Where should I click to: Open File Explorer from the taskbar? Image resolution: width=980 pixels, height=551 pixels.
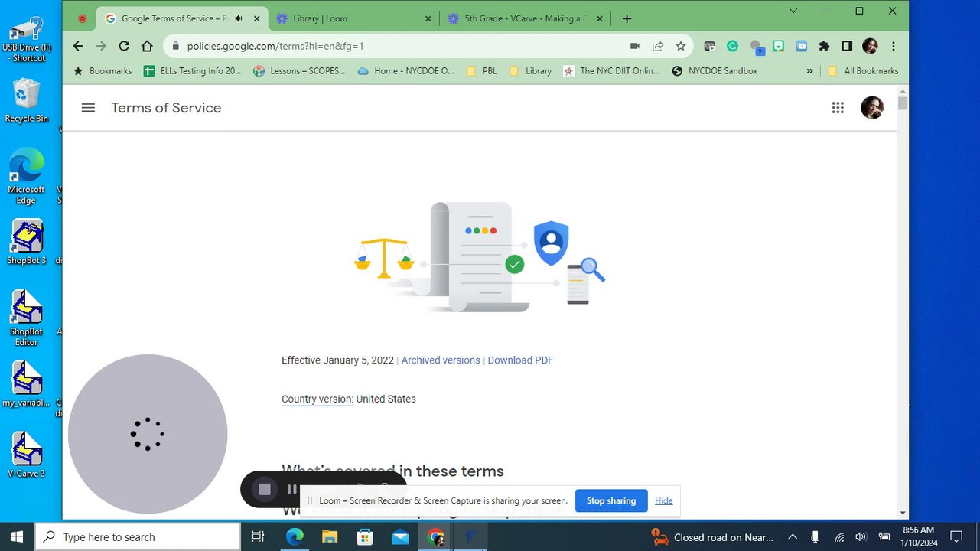click(x=330, y=536)
